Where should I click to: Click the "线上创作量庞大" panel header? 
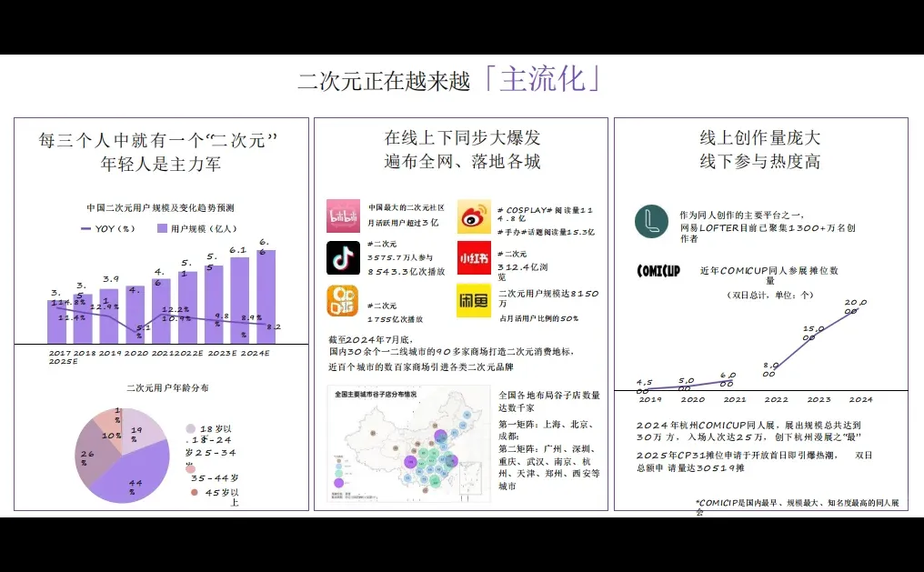click(761, 138)
